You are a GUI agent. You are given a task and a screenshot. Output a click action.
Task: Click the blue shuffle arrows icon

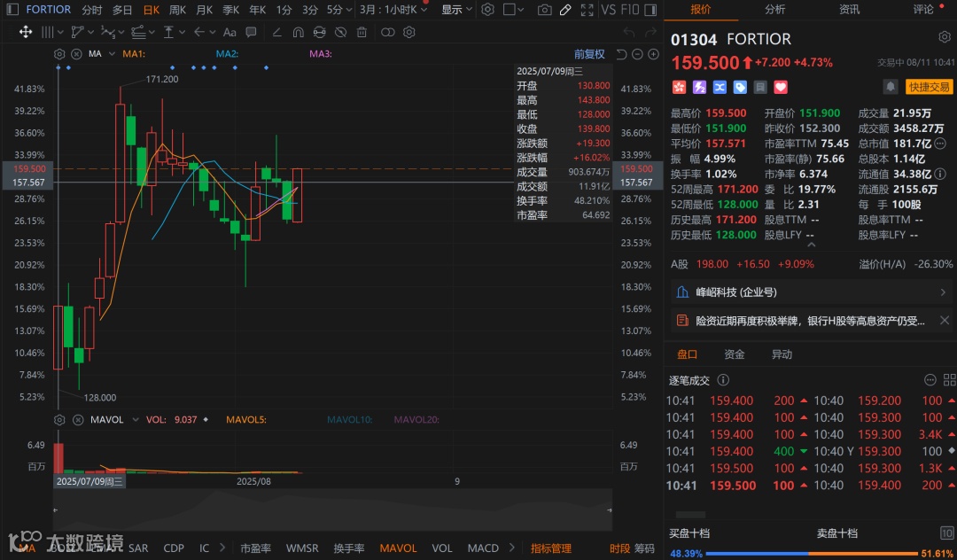coord(720,87)
